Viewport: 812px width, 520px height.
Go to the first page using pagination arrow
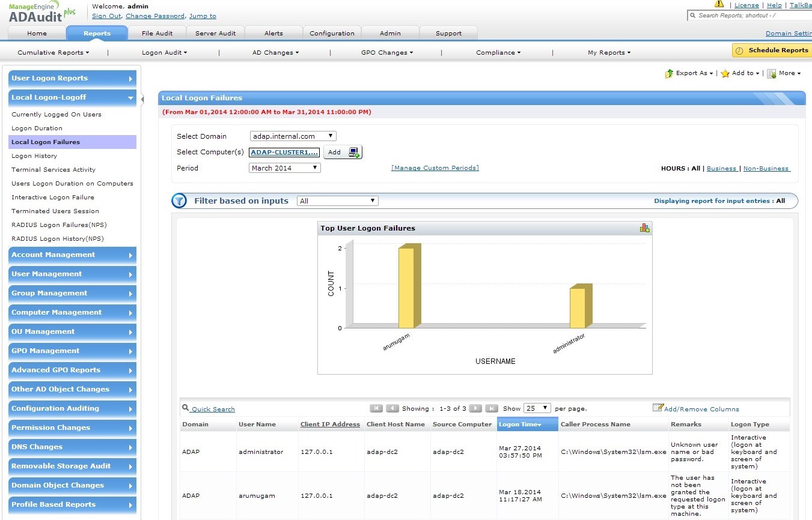pyautogui.click(x=376, y=408)
